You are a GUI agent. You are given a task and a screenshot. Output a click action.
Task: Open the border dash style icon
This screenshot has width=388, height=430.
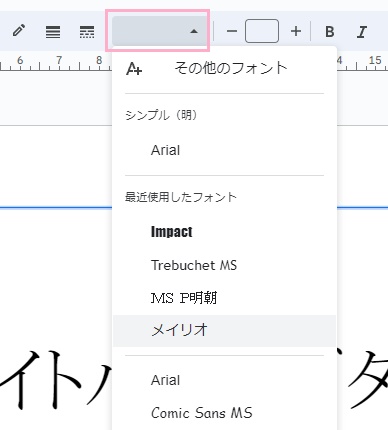pos(87,32)
